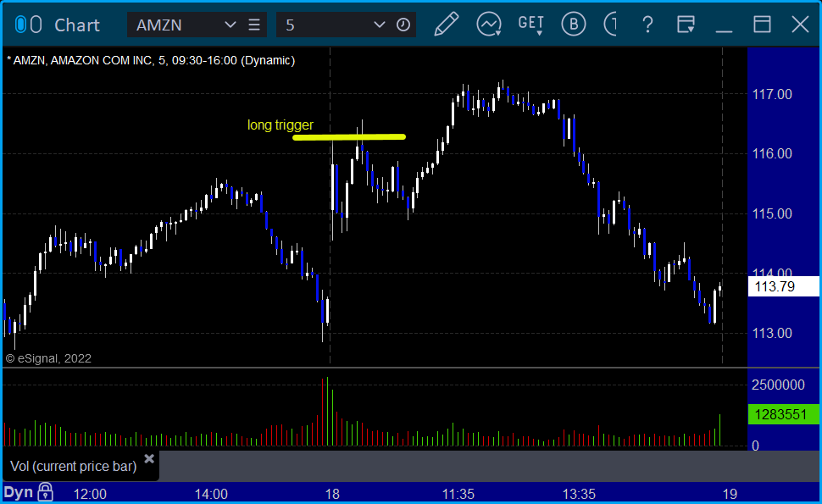
Task: Select the 'long trigger' text annotation
Action: pyautogui.click(x=280, y=125)
